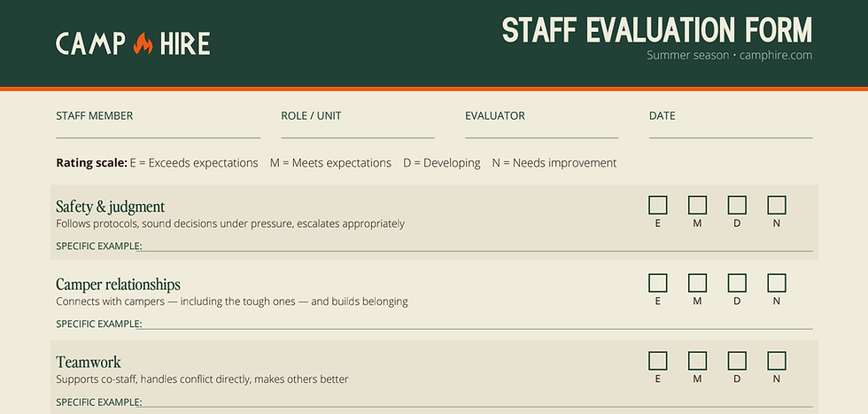This screenshot has height=414, width=868.
Task: Click the 'Safety & judgment' heading
Action: tap(110, 207)
